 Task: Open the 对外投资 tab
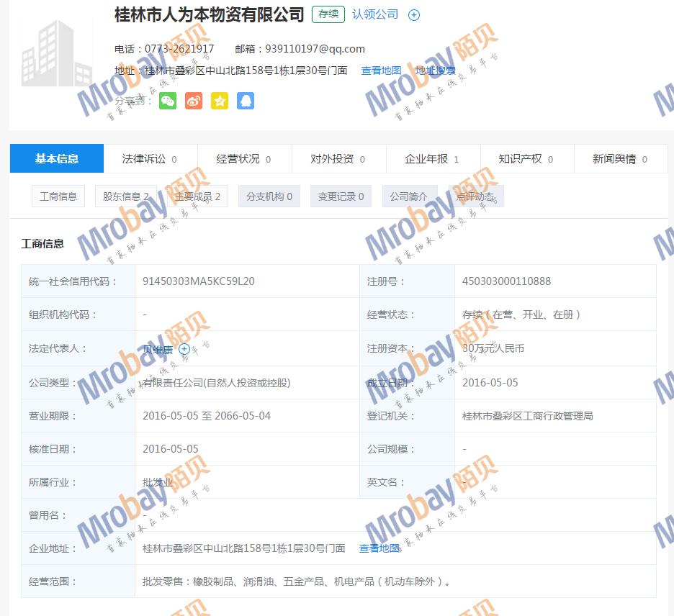tap(338, 159)
